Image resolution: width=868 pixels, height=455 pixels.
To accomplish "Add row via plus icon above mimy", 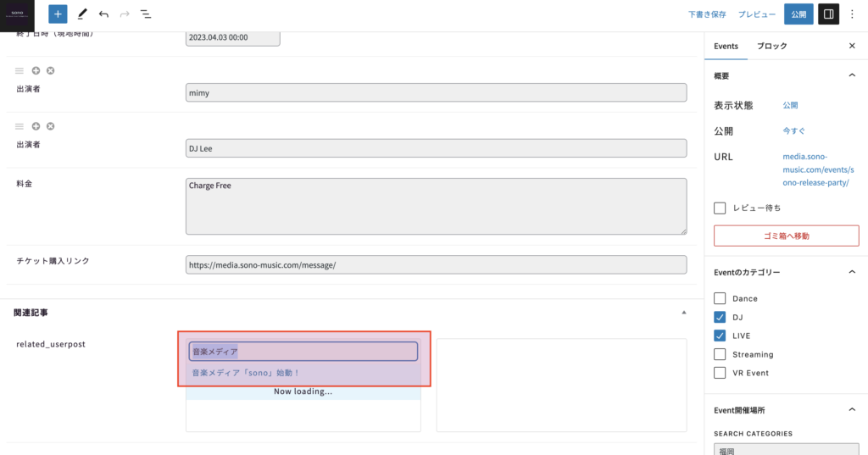I will pos(36,70).
